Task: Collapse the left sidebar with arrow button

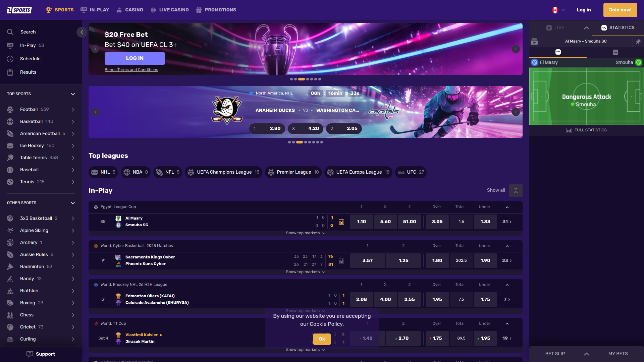Action: point(82,32)
